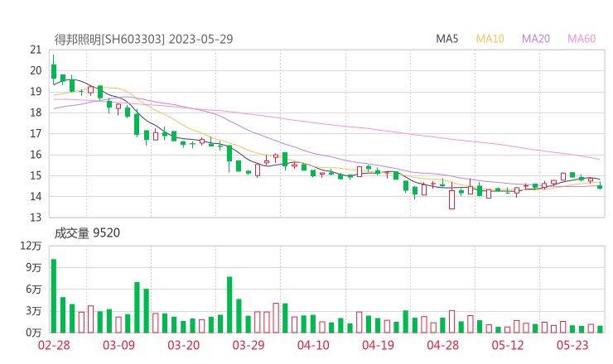Click the price axis value 21

point(36,50)
